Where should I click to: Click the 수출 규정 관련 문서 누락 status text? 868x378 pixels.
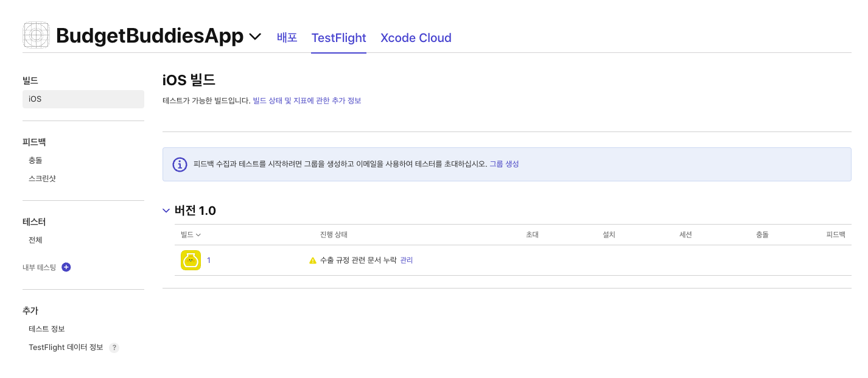coord(359,260)
